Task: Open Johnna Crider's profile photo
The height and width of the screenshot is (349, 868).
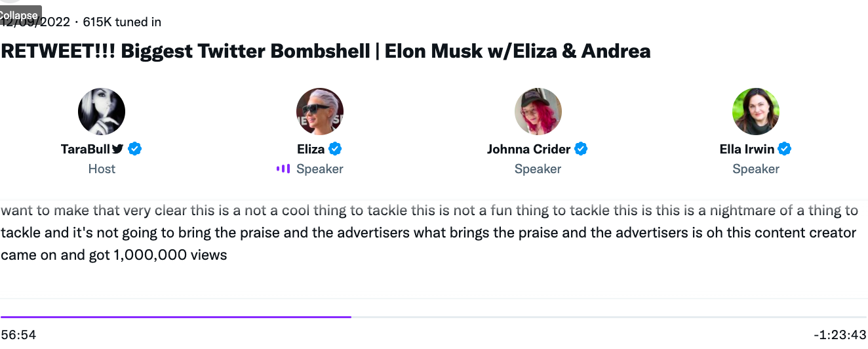Action: (x=538, y=112)
